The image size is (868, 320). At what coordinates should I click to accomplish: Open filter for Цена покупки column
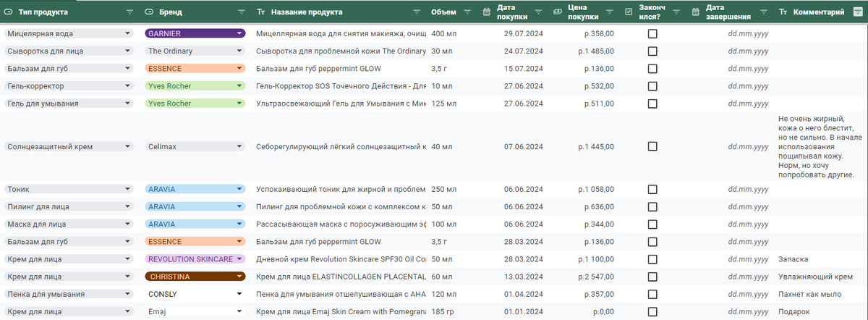[x=609, y=12]
